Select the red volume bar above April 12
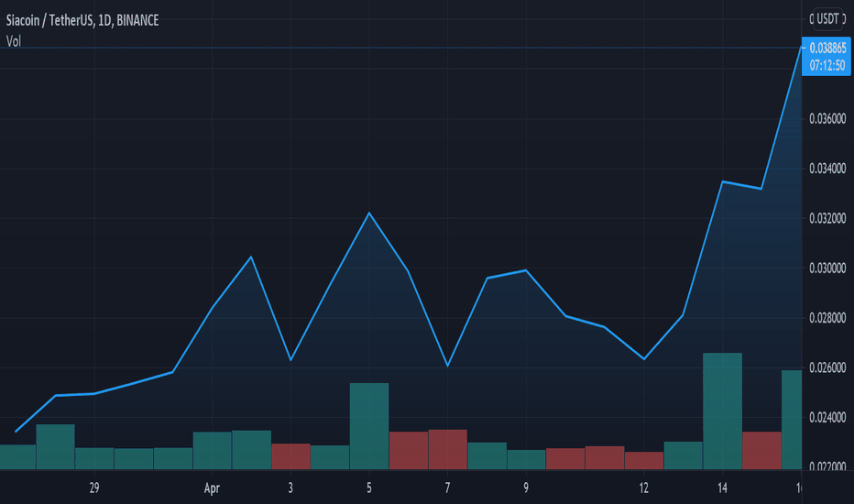This screenshot has width=854, height=504. pyautogui.click(x=644, y=460)
